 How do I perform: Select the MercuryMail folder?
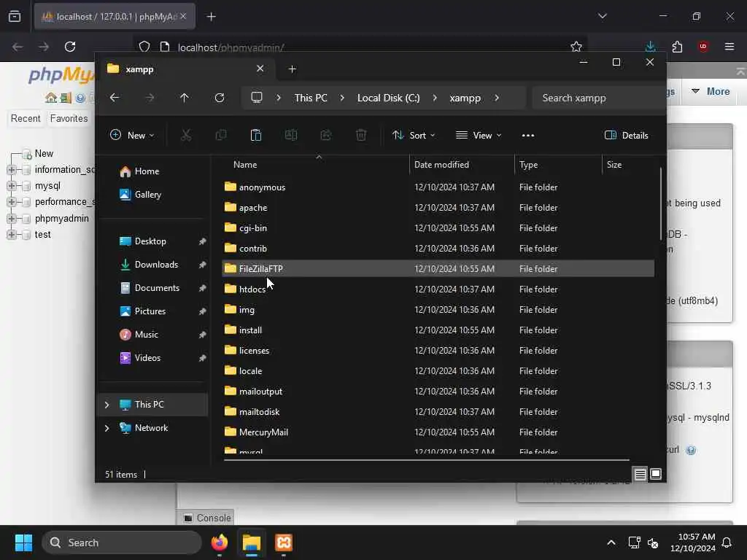(438, 432)
